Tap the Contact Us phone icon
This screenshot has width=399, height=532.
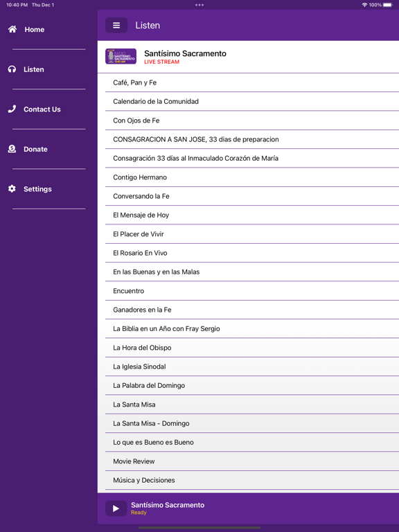pyautogui.click(x=12, y=109)
